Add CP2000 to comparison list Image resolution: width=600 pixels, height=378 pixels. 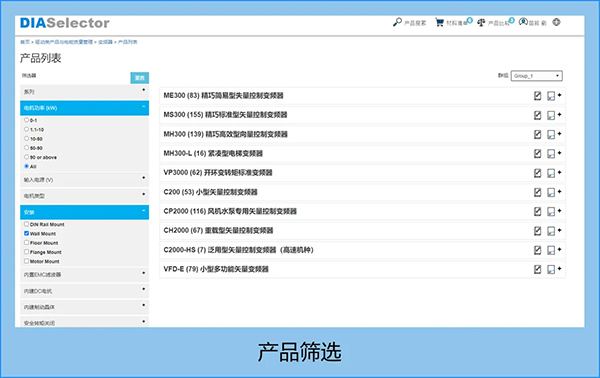pyautogui.click(x=554, y=211)
